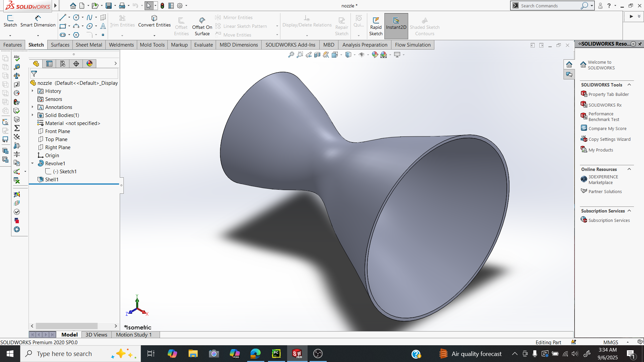644x362 pixels.
Task: Click the File Properties list icon
Action: 171,6
